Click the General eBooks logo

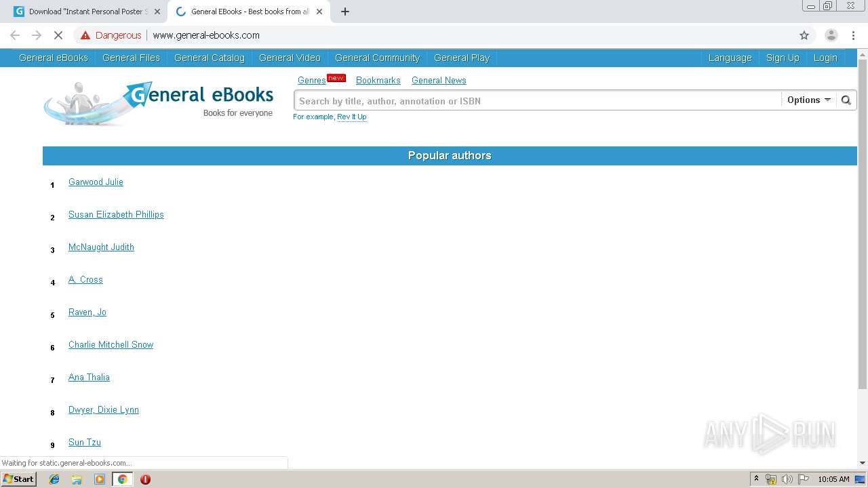coord(158,103)
